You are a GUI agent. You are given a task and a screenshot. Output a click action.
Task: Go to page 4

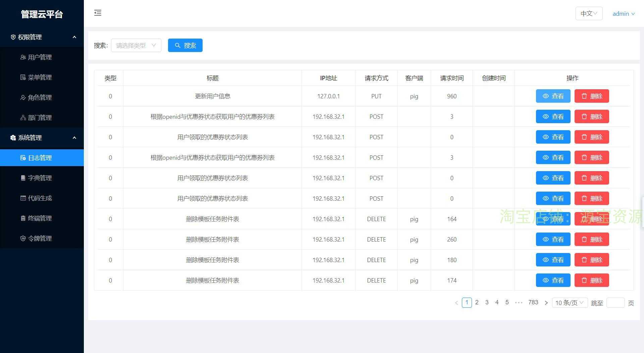pyautogui.click(x=497, y=302)
